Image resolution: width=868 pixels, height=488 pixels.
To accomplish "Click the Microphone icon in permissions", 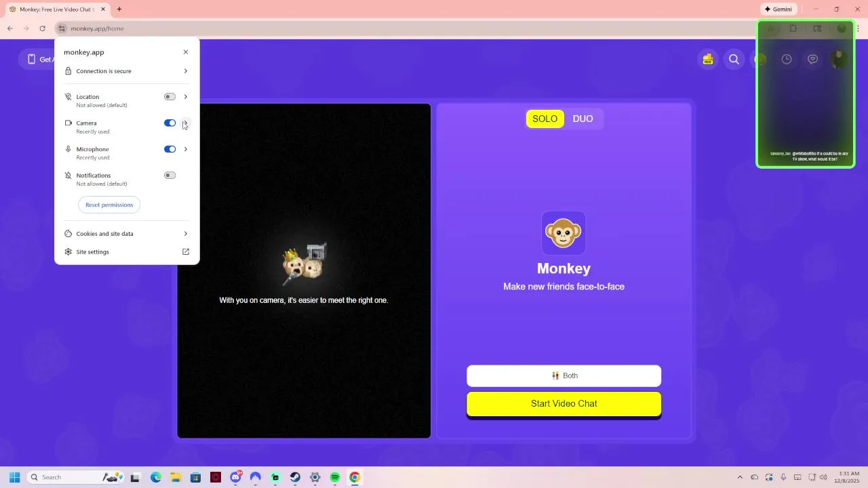I will pyautogui.click(x=68, y=149).
